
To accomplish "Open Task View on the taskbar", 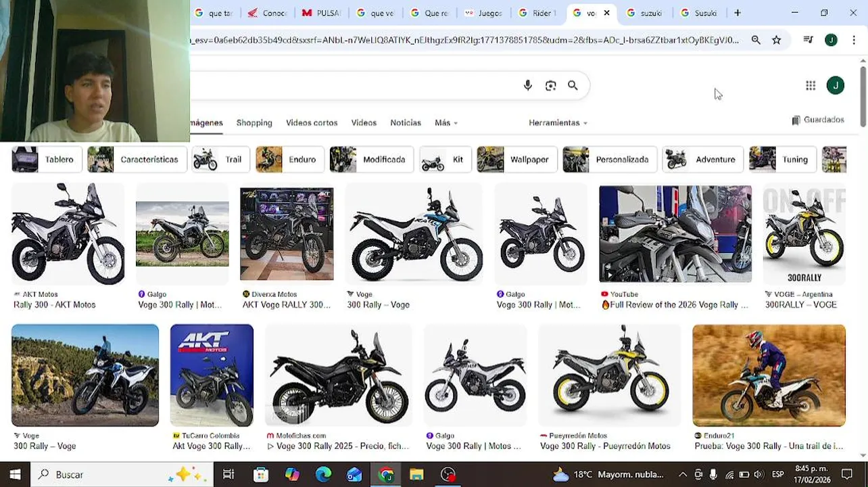I will click(228, 475).
